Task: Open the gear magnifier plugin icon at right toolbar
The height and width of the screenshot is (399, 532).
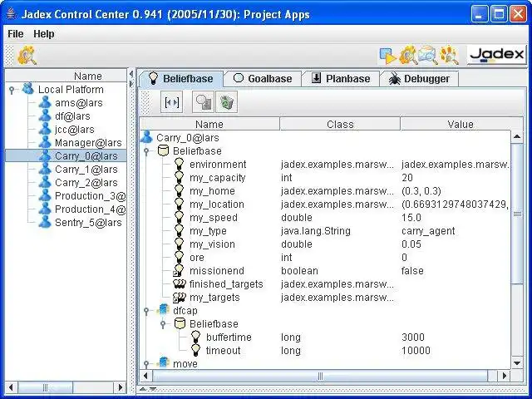Action: click(408, 55)
